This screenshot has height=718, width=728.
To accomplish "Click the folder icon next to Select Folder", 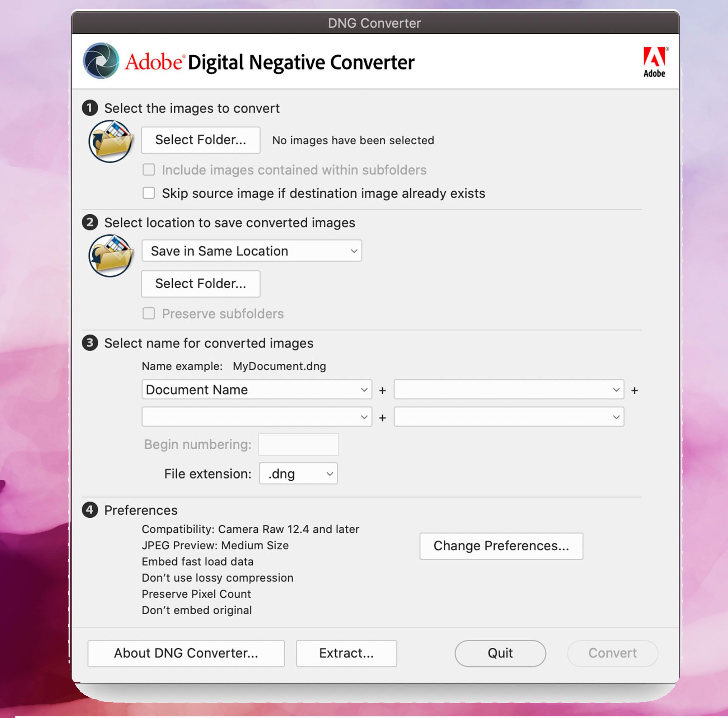I will click(113, 139).
